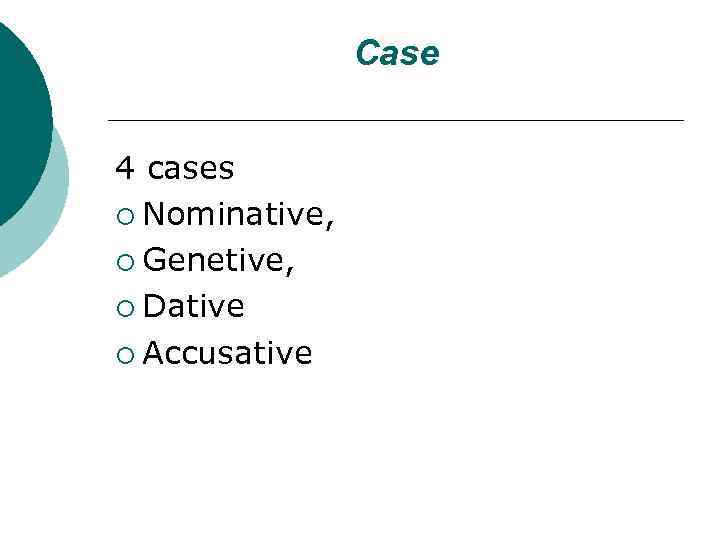
Task: Click the bullet before Genetive
Action: click(x=122, y=261)
